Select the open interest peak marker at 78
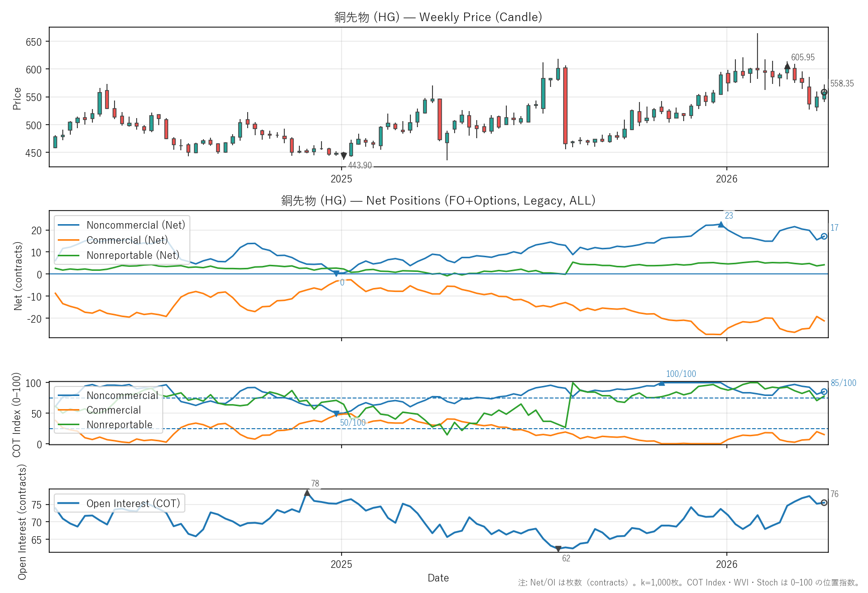Image resolution: width=868 pixels, height=593 pixels. pos(307,493)
